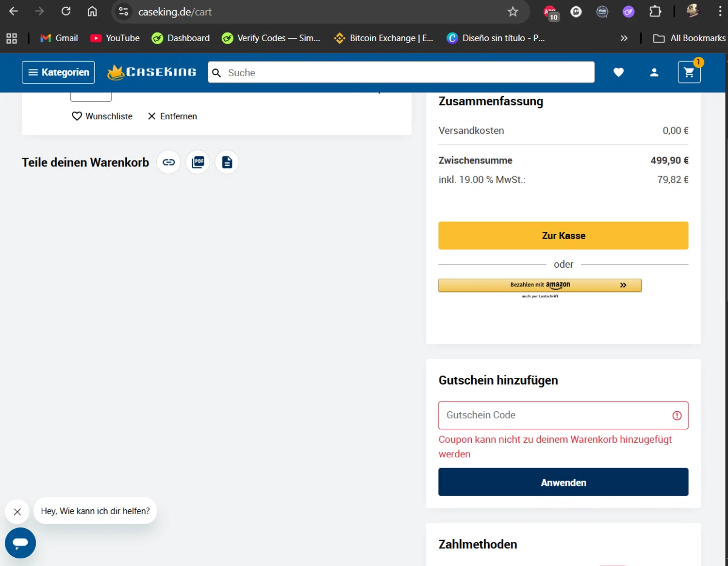The image size is (728, 566).
Task: Open the Chrome profile avatar
Action: pyautogui.click(x=693, y=11)
